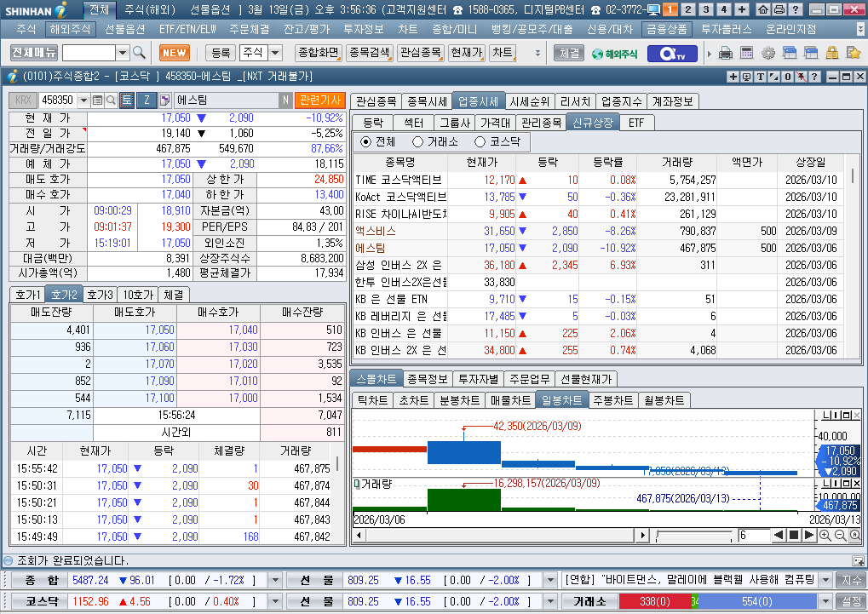This screenshot has width=868, height=614.
Task: Switch to the 시세순위 tab
Action: 529,101
